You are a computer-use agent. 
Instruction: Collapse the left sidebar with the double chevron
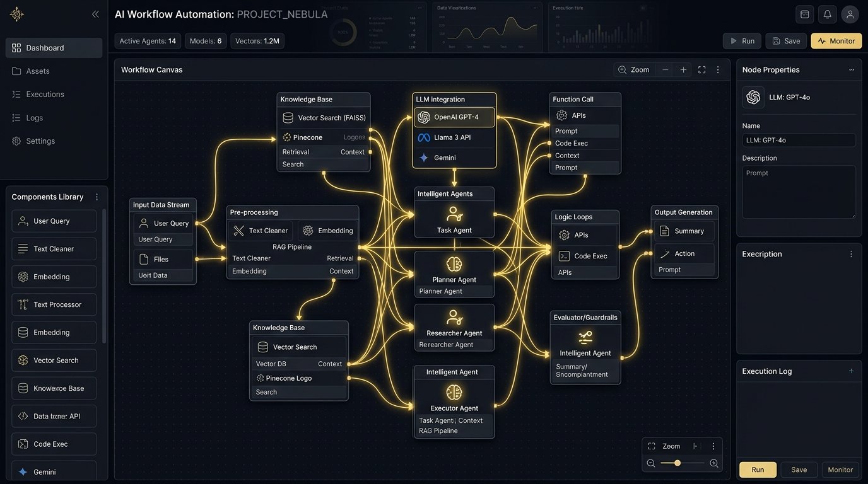click(95, 14)
